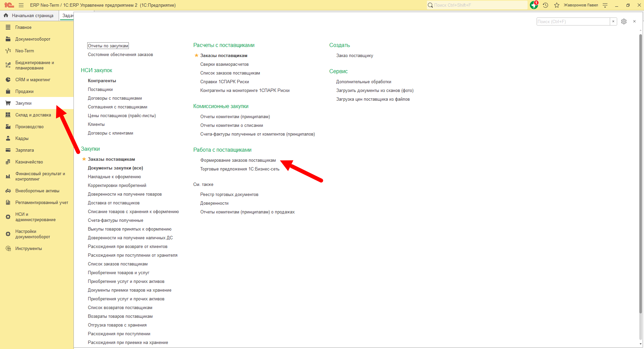Clear the panel search field
The image size is (644, 349).
click(x=613, y=21)
